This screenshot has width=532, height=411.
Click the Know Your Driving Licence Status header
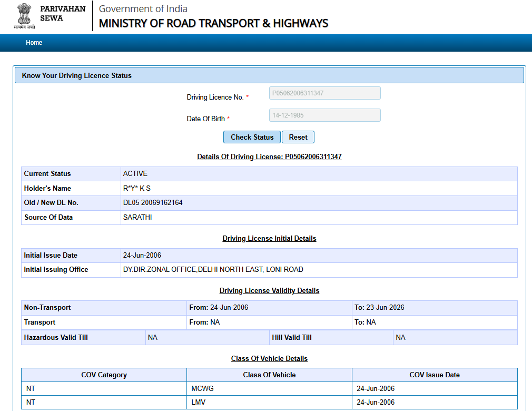click(77, 75)
